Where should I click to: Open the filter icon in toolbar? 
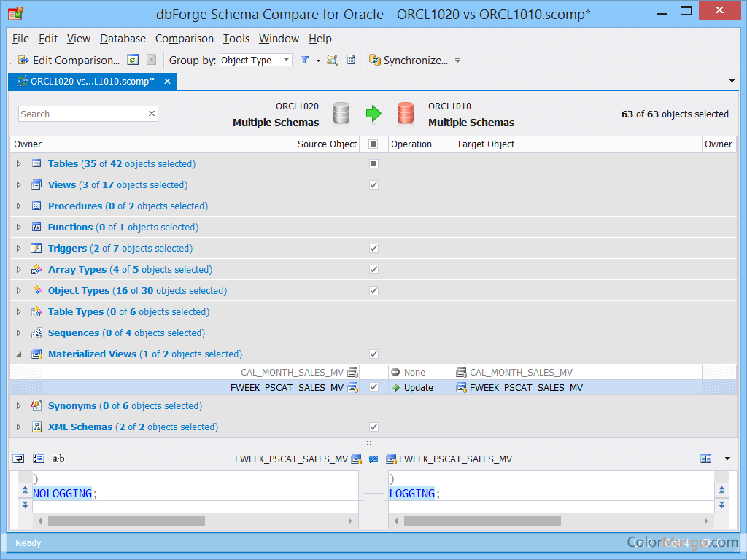click(305, 60)
